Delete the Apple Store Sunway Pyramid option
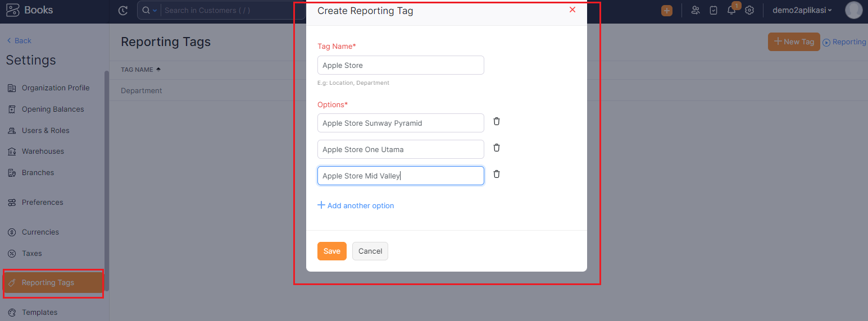The image size is (868, 321). [497, 121]
